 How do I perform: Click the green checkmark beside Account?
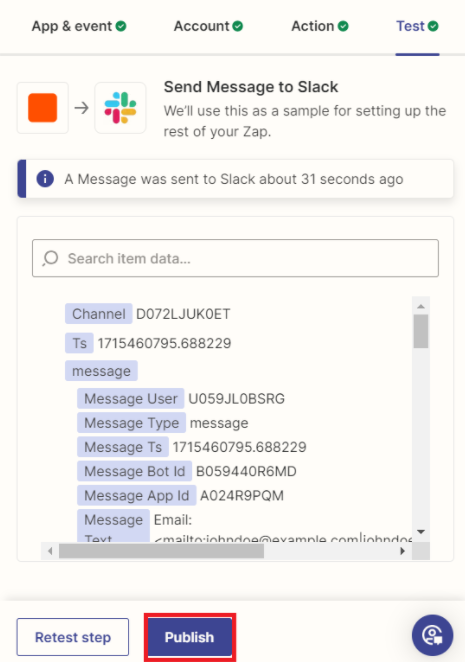238,26
